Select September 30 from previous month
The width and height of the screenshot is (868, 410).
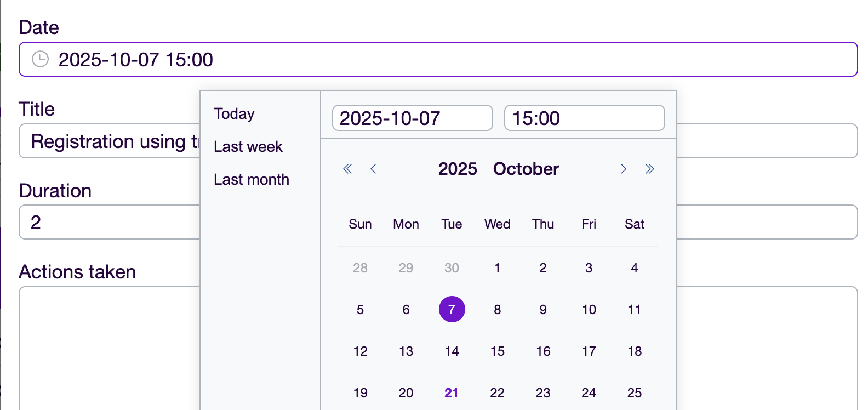pyautogui.click(x=452, y=268)
